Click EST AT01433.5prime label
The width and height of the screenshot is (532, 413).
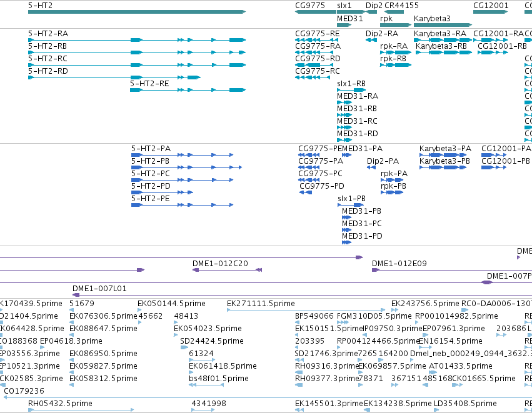coord(461,366)
